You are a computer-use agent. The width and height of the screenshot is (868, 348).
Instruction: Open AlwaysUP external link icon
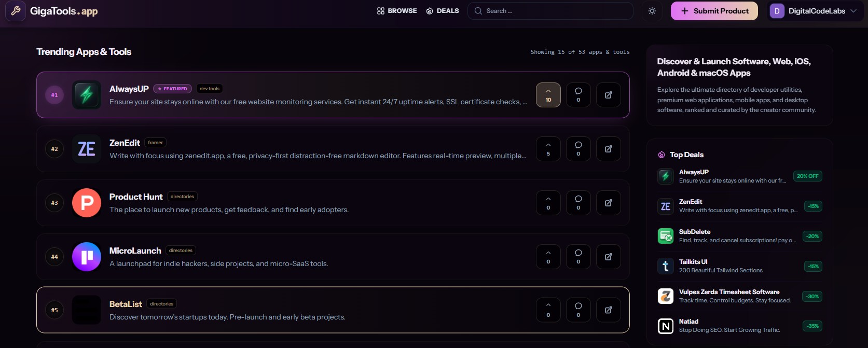(x=609, y=95)
